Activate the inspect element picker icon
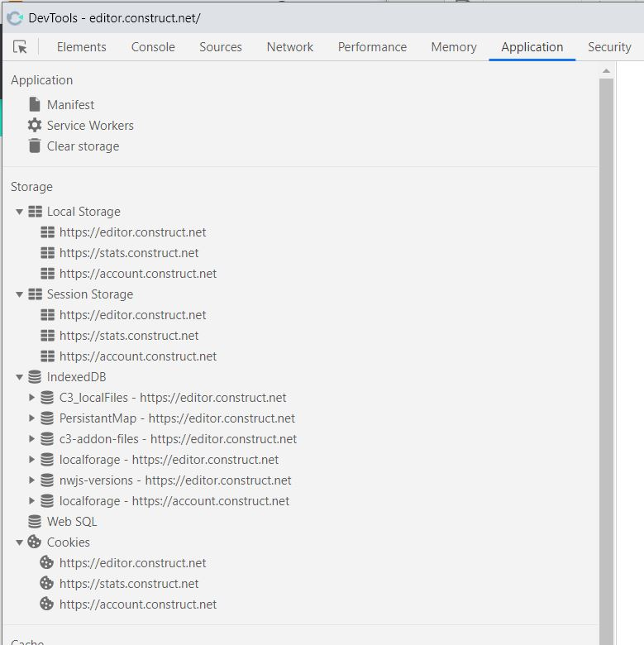 20,47
